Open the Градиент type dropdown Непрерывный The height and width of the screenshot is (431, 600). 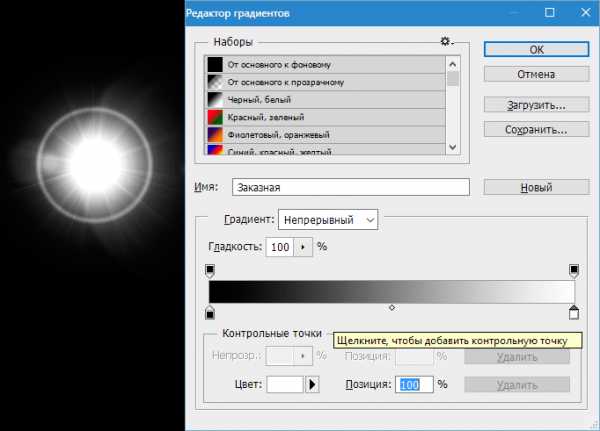point(328,220)
